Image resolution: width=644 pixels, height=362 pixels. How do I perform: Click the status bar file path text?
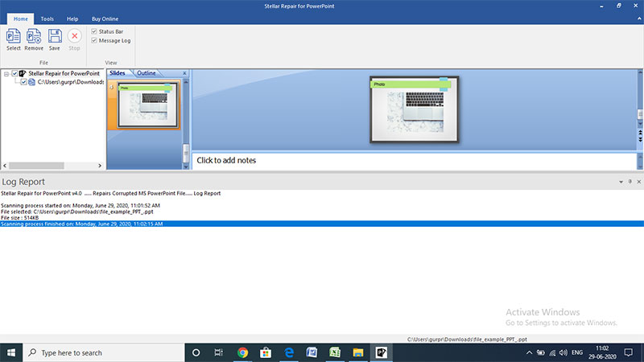[x=467, y=339]
